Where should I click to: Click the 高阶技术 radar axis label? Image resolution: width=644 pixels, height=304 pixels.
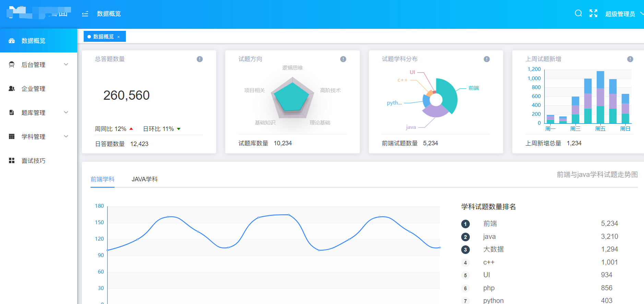pyautogui.click(x=330, y=90)
